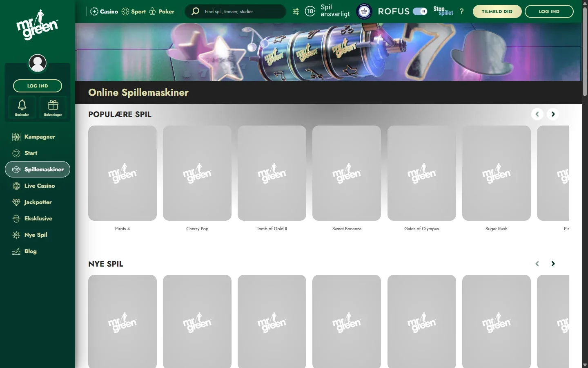This screenshot has height=368, width=588.
Task: Click the 'NYE SPIL' section title
Action: (x=106, y=264)
